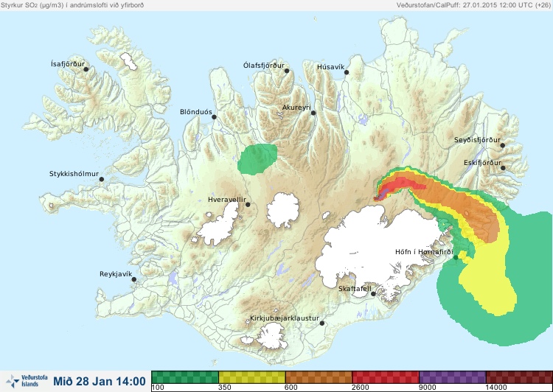Click the Húsavík map dot marker
553x392 pixels.
[347, 72]
